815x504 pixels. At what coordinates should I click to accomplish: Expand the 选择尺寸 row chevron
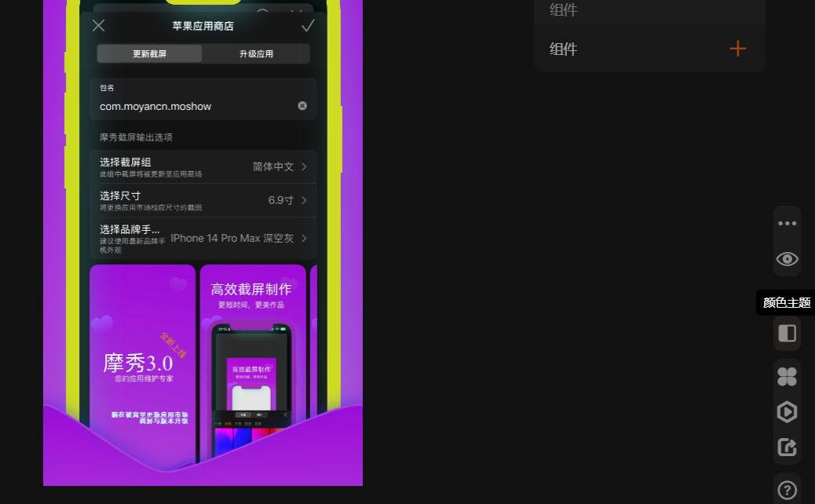(x=304, y=200)
